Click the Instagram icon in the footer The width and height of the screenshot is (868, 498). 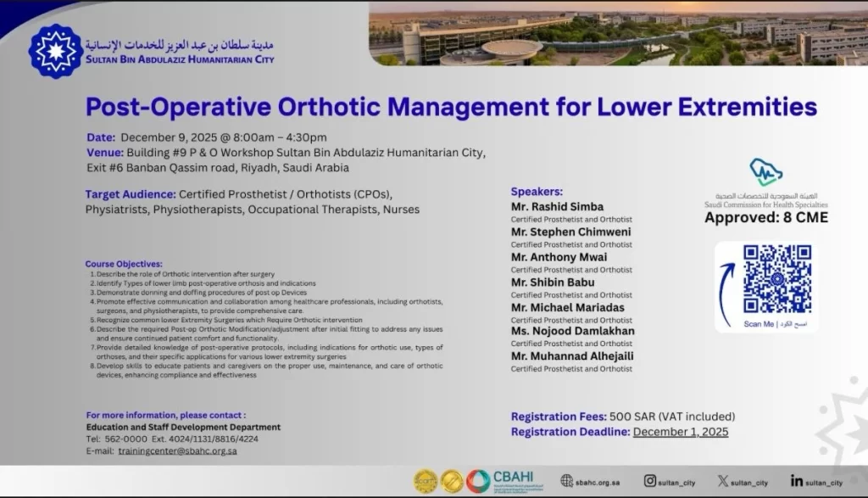click(649, 481)
